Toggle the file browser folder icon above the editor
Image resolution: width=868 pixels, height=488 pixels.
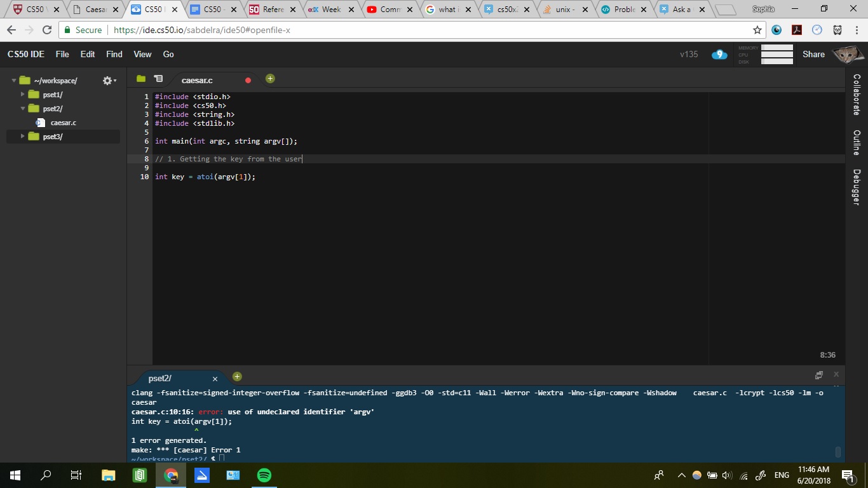[x=141, y=79]
